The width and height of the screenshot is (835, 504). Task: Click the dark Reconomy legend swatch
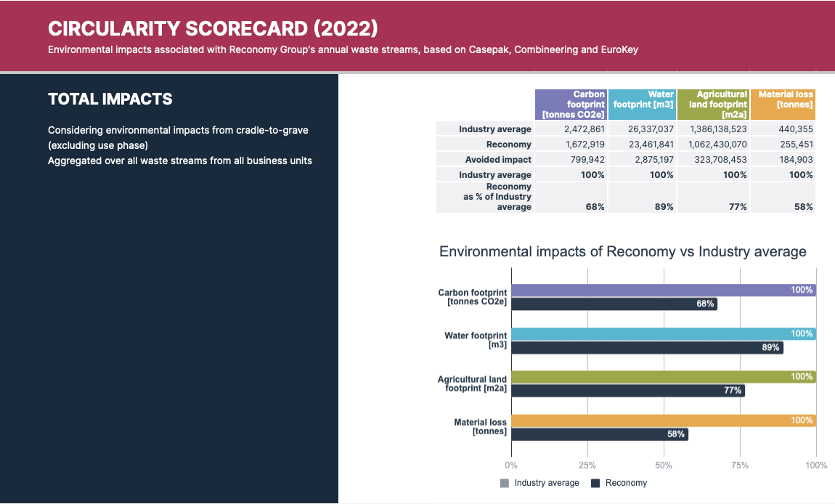coord(595,483)
